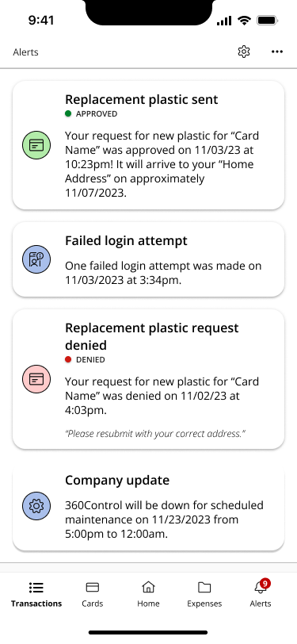The width and height of the screenshot is (297, 644).
Task: Open the Replacement plastic request denied alert
Action: (149, 379)
